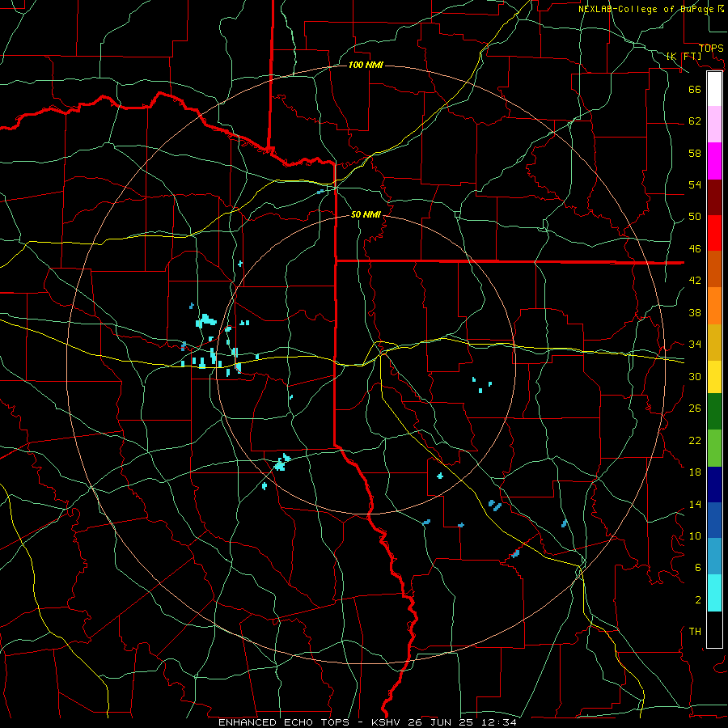The width and height of the screenshot is (728, 728).
Task: Click the ENHANCED ECHO TOPS caption
Action: point(284,722)
